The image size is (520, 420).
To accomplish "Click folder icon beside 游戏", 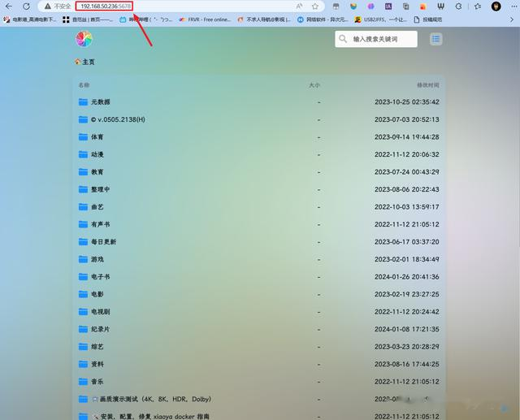I will [x=83, y=259].
